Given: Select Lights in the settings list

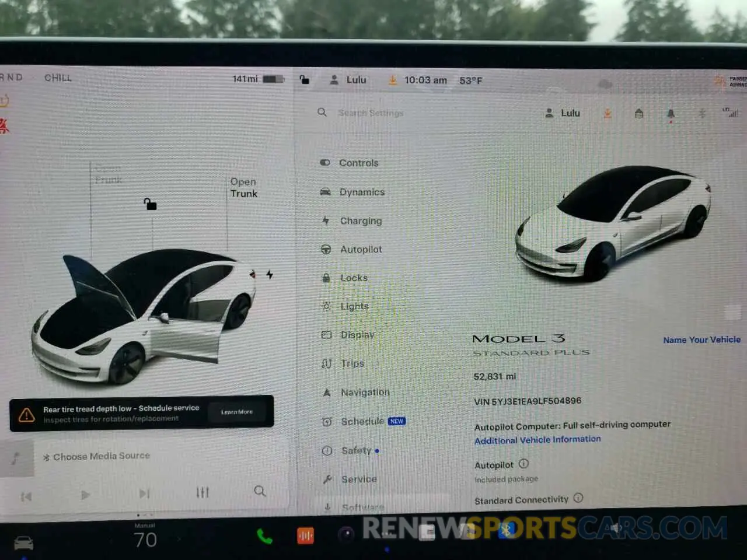Looking at the screenshot, I should tap(345, 306).
